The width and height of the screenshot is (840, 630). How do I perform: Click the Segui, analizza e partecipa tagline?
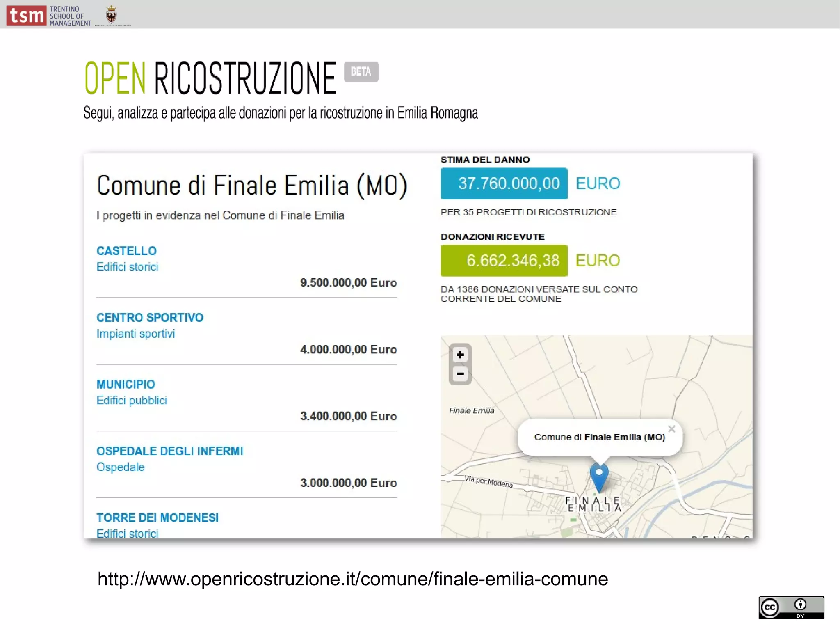281,113
